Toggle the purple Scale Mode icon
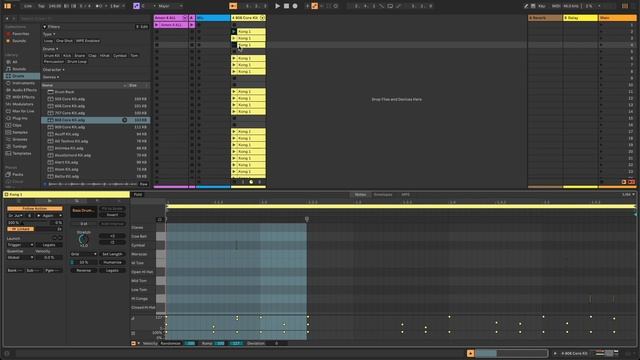 (136, 6)
